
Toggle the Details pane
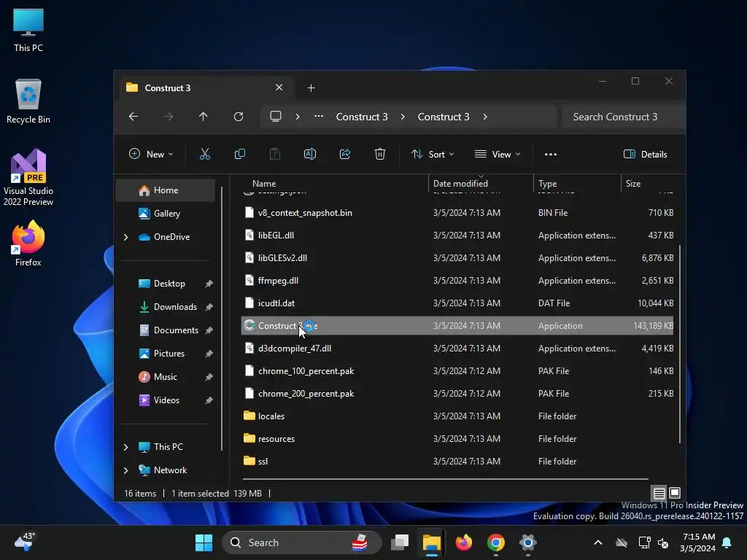pyautogui.click(x=646, y=154)
